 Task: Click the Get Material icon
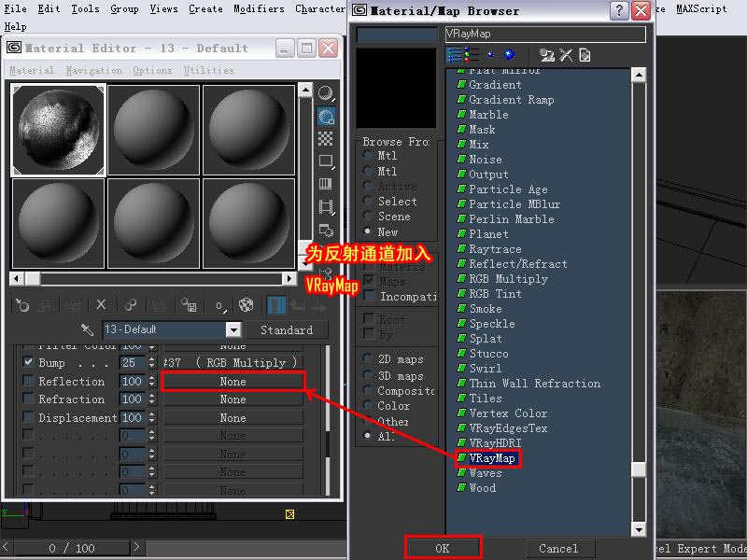coord(21,305)
